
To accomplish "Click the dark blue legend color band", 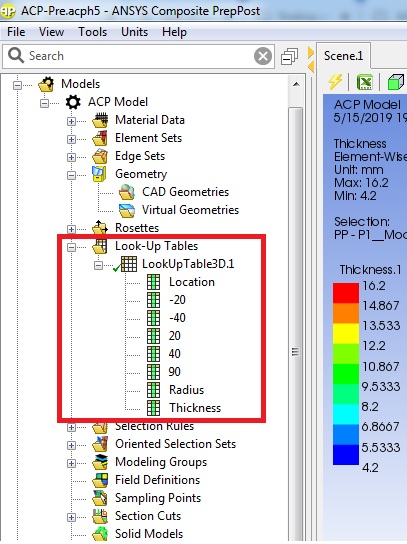I will tap(346, 454).
